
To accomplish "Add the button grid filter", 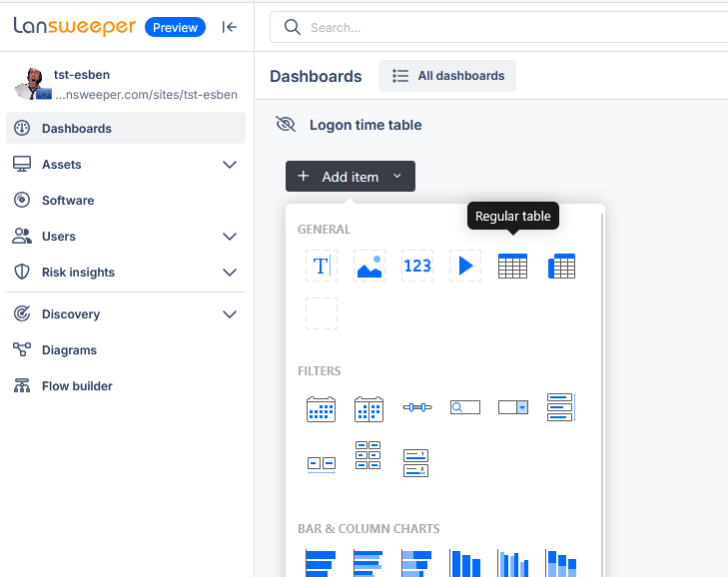I will [367, 455].
